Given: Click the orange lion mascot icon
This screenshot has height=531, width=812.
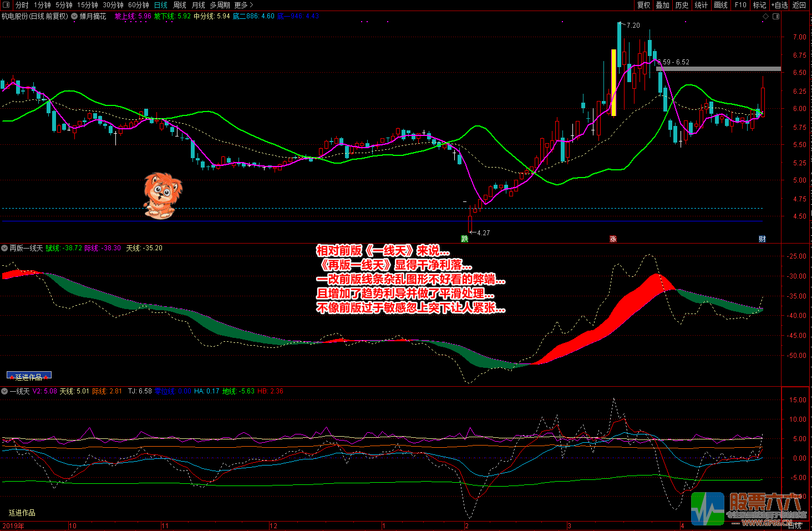Looking at the screenshot, I should (x=162, y=195).
